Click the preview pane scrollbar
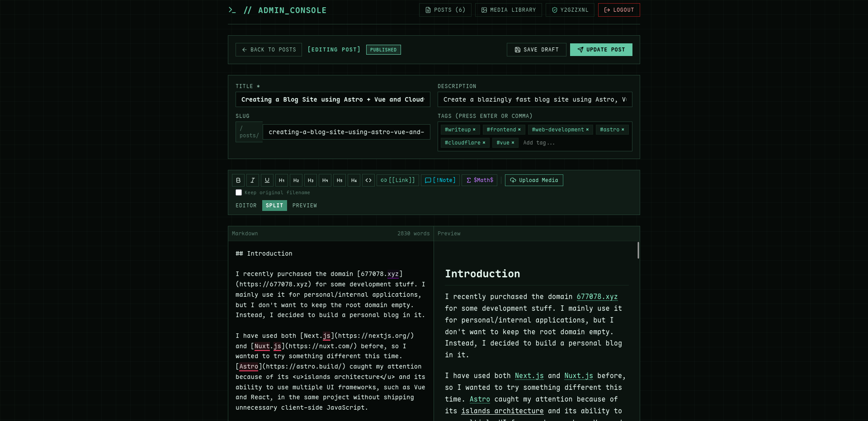 [638, 250]
